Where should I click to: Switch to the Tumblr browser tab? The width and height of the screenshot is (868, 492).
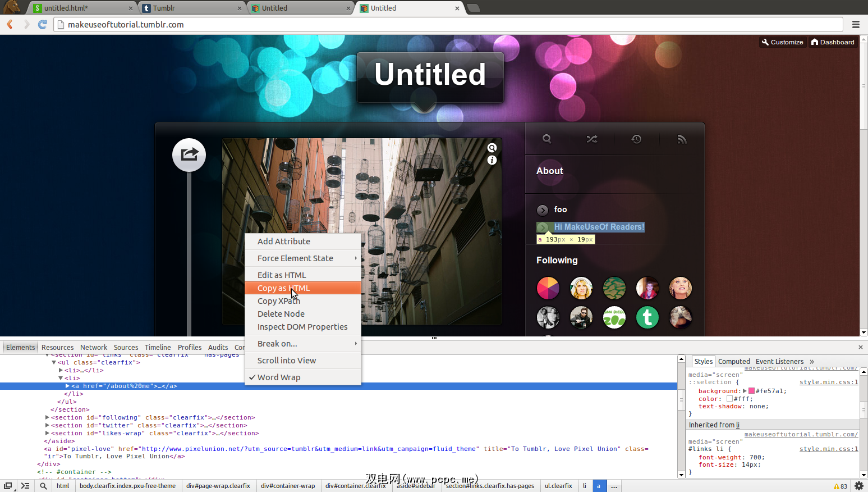(x=191, y=8)
